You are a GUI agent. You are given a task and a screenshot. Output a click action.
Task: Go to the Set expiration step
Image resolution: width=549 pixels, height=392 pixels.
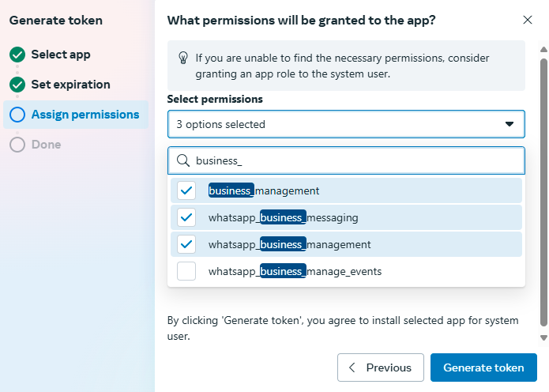pyautogui.click(x=70, y=85)
